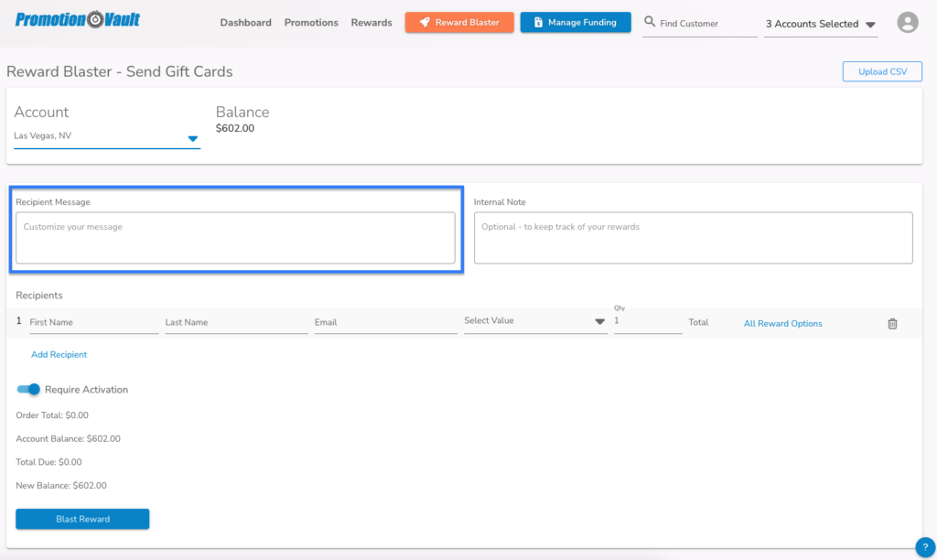Viewport: 937px width, 560px height.
Task: Click the New Balance: $602.00 text
Action: 61,485
